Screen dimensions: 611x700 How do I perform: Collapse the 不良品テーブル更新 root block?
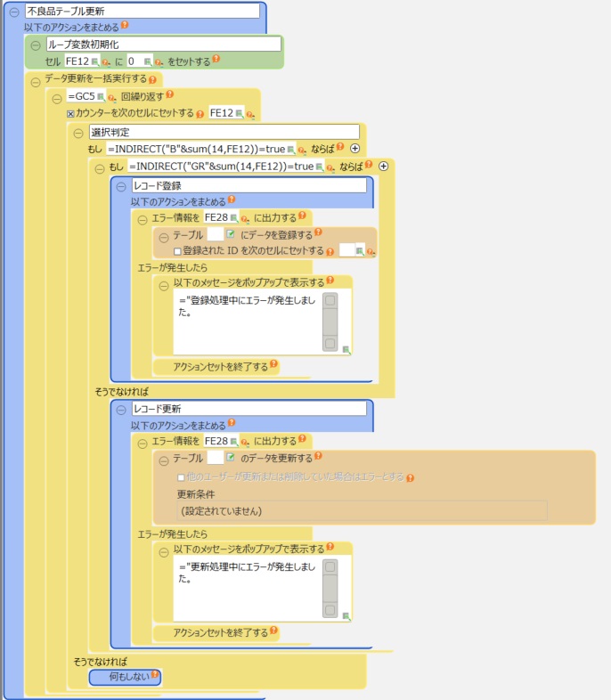pos(13,12)
